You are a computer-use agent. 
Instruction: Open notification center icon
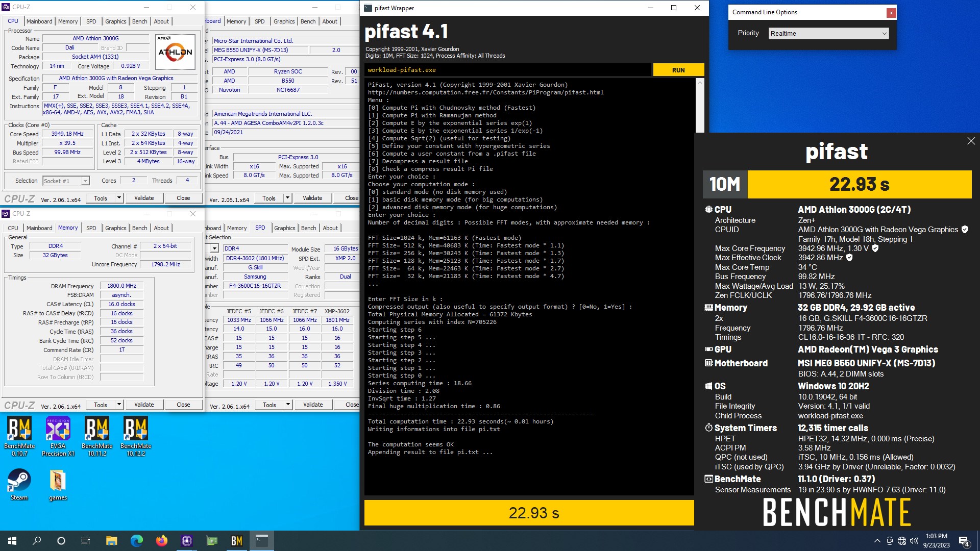click(964, 541)
